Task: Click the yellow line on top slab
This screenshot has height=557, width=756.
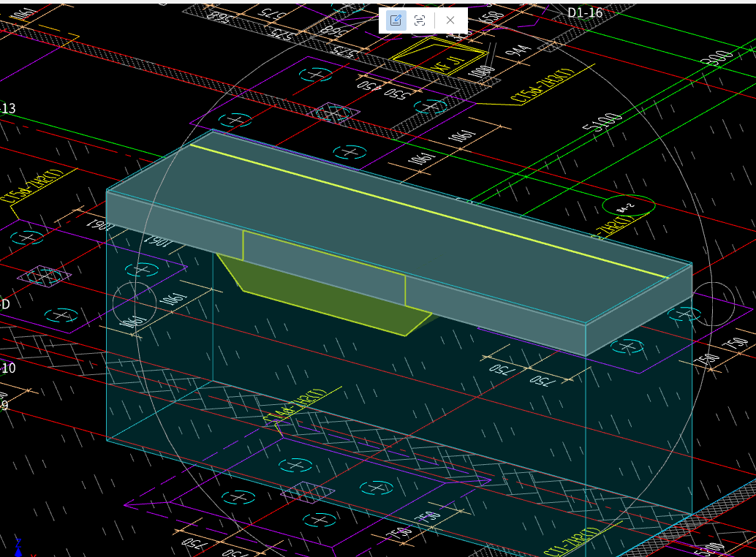Action: (x=429, y=211)
